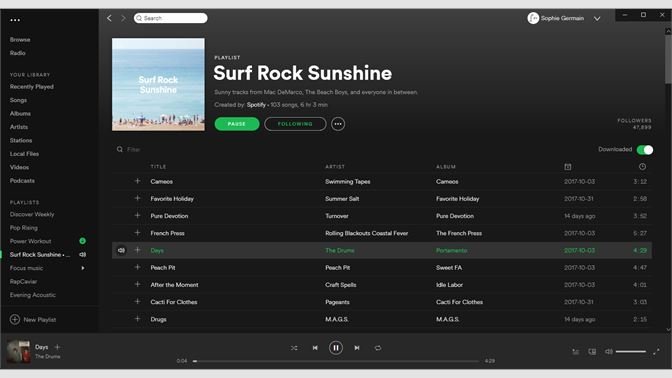Expand the Focus music folder arrow
The image size is (672, 378).
click(83, 268)
